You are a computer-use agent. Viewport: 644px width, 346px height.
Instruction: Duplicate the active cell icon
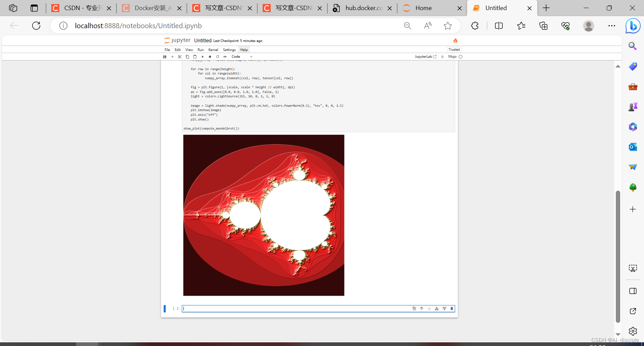coord(414,308)
